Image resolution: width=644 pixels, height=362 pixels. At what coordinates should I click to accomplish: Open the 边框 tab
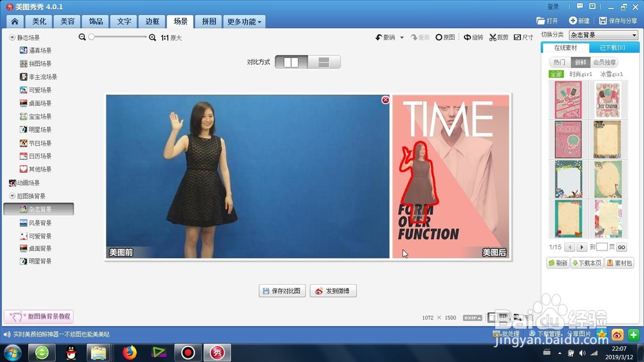[152, 21]
